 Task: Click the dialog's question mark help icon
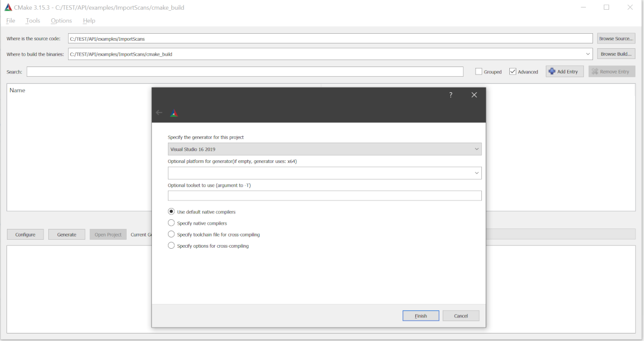pyautogui.click(x=451, y=95)
